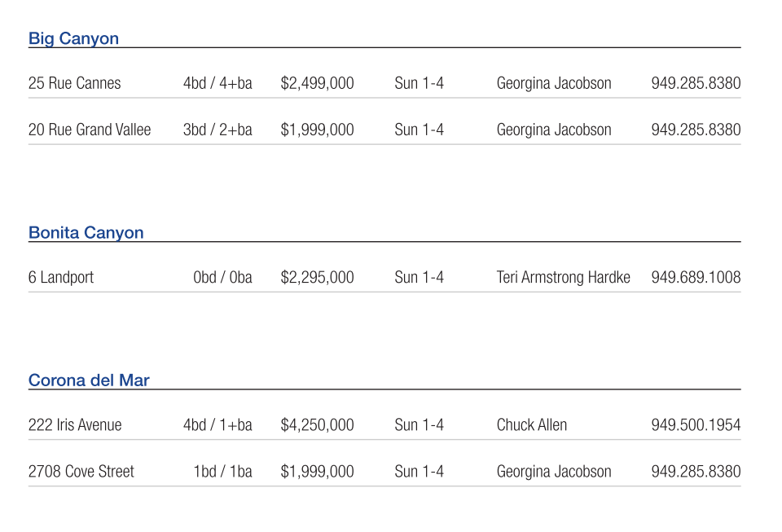This screenshot has height=532, width=782.
Task: Click the Big Canyon section heading
Action: click(73, 38)
